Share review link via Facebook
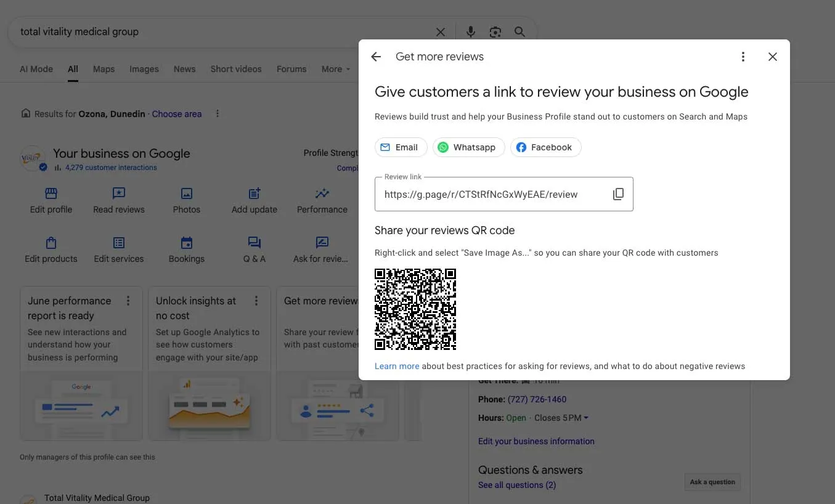The width and height of the screenshot is (835, 504). click(546, 147)
